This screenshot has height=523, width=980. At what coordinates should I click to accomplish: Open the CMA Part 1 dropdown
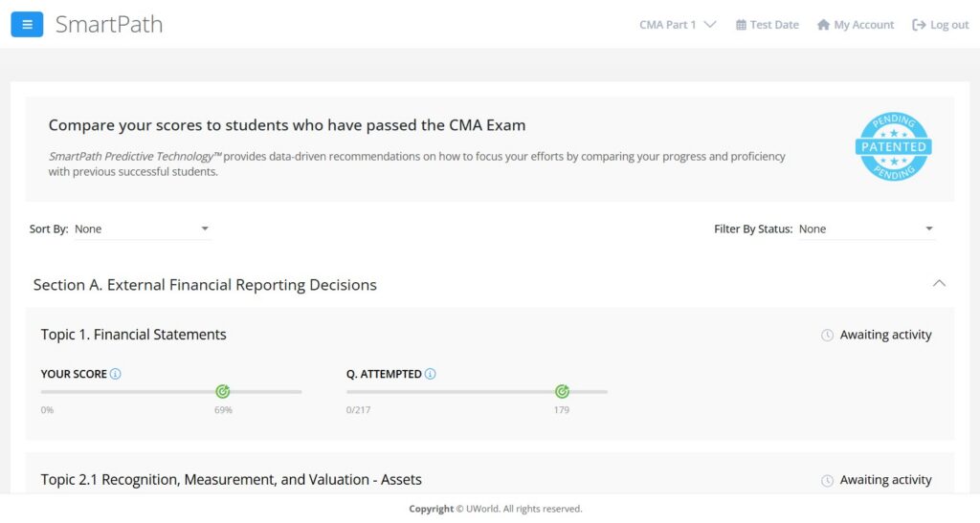678,25
